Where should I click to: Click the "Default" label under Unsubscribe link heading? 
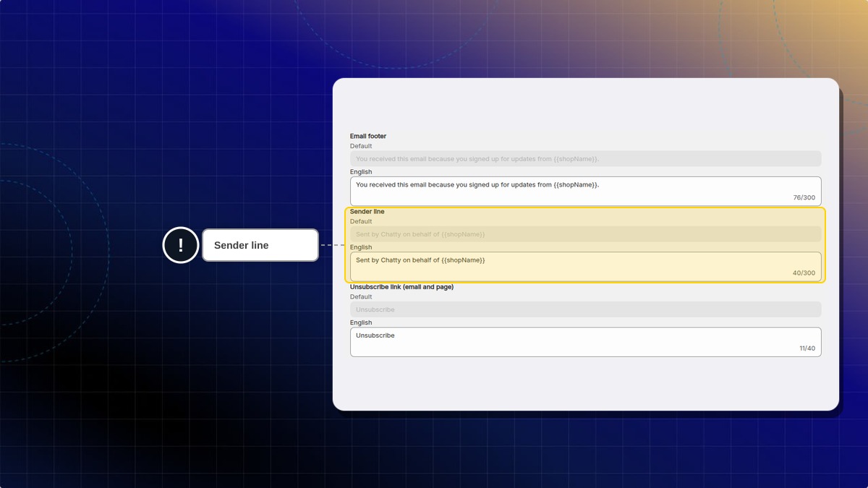tap(361, 296)
